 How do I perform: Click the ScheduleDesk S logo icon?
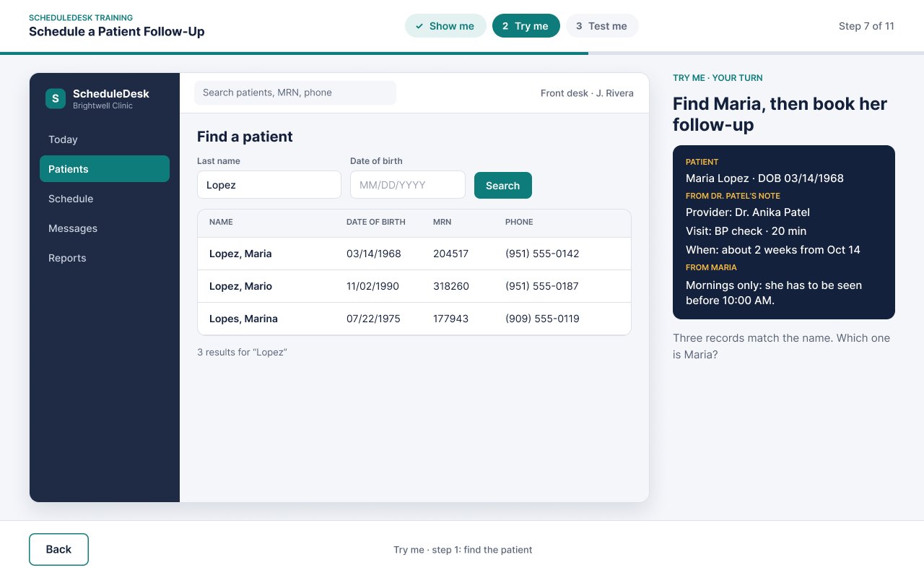pos(56,99)
